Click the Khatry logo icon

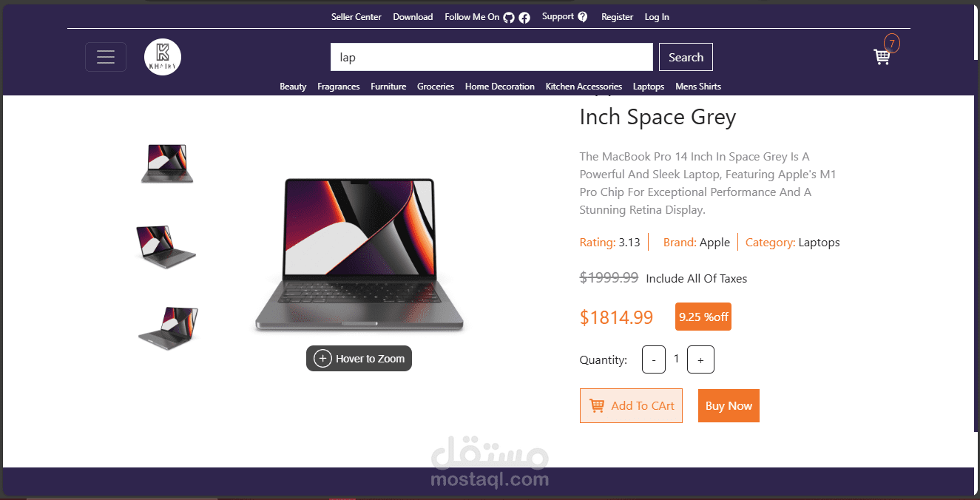[x=163, y=57]
